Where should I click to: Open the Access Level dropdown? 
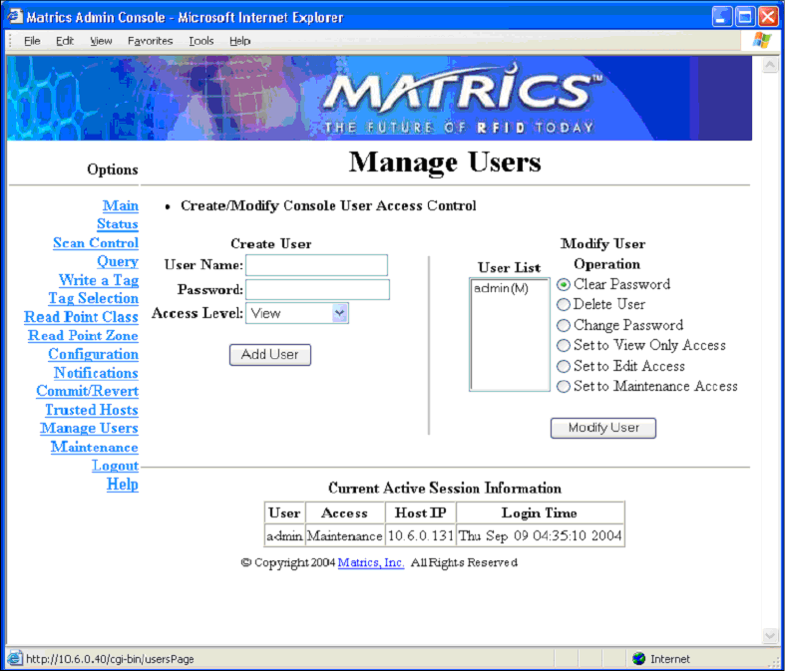coord(297,313)
